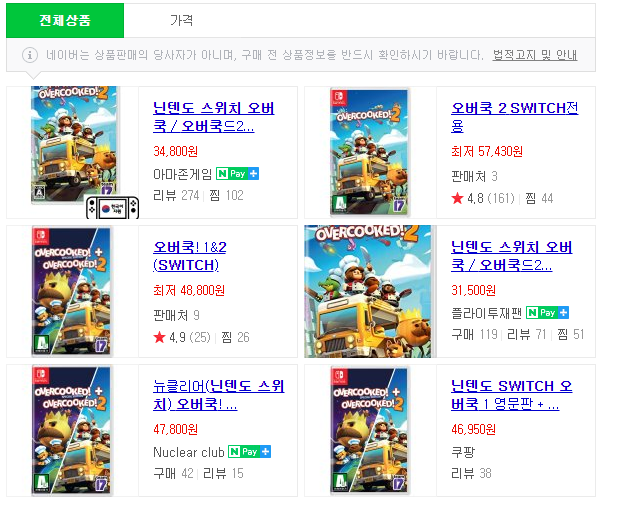This screenshot has height=508, width=619.
Task: Click the N Pay badge next to Nuclear club
Action: pyautogui.click(x=249, y=452)
